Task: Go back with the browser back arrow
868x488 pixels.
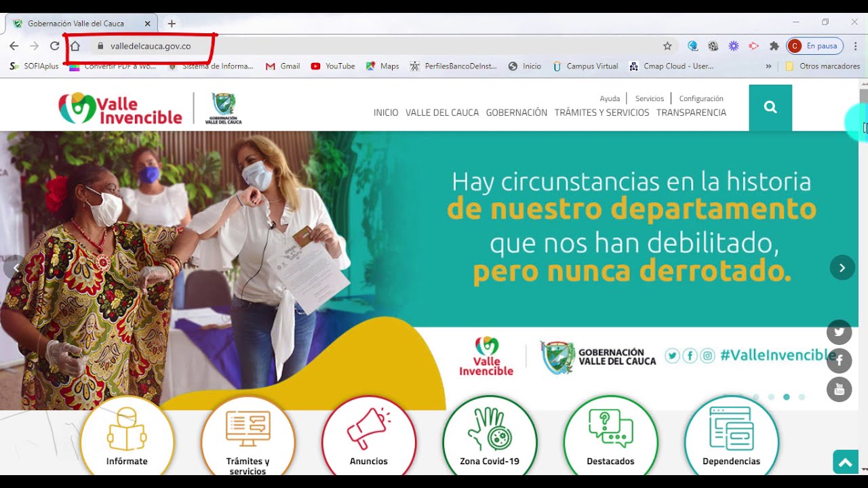Action: click(x=14, y=46)
